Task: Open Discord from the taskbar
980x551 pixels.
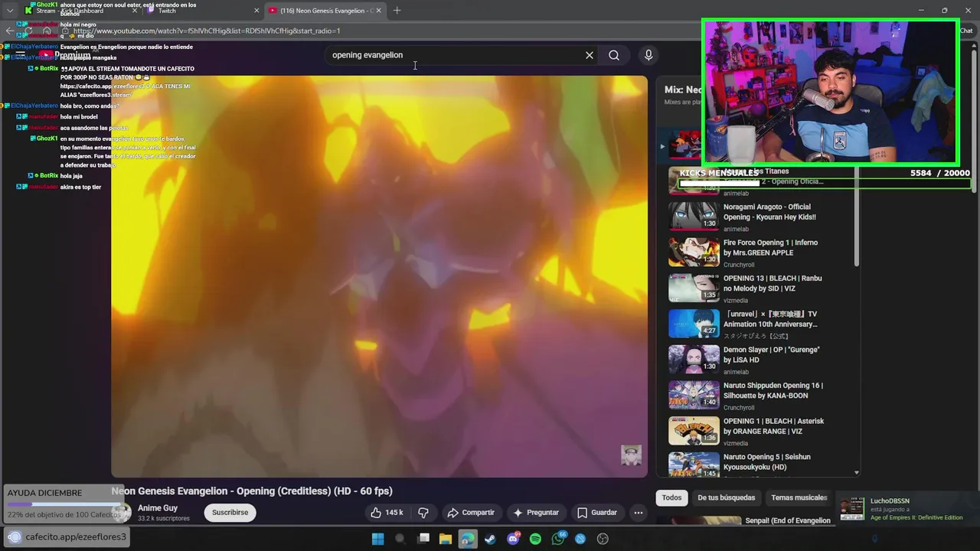Action: click(513, 539)
